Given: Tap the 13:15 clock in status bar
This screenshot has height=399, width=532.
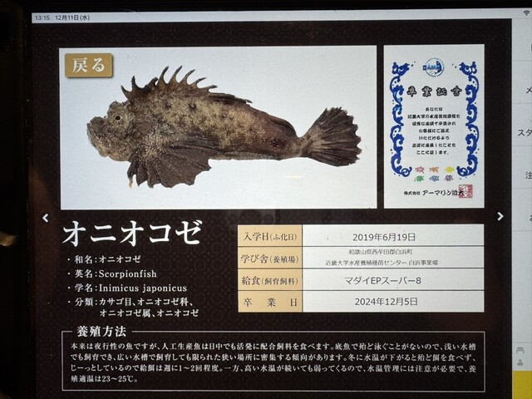Looking at the screenshot, I should [x=43, y=17].
